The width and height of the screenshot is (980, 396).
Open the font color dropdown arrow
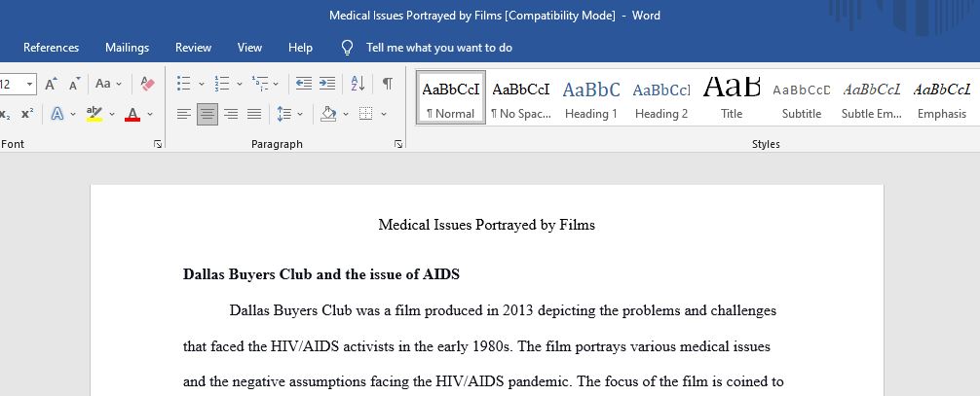150,114
